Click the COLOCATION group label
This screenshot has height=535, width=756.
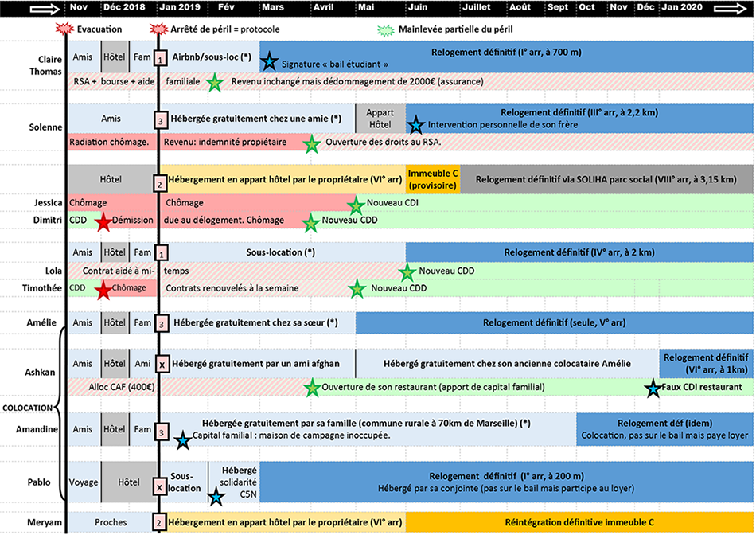click(26, 408)
